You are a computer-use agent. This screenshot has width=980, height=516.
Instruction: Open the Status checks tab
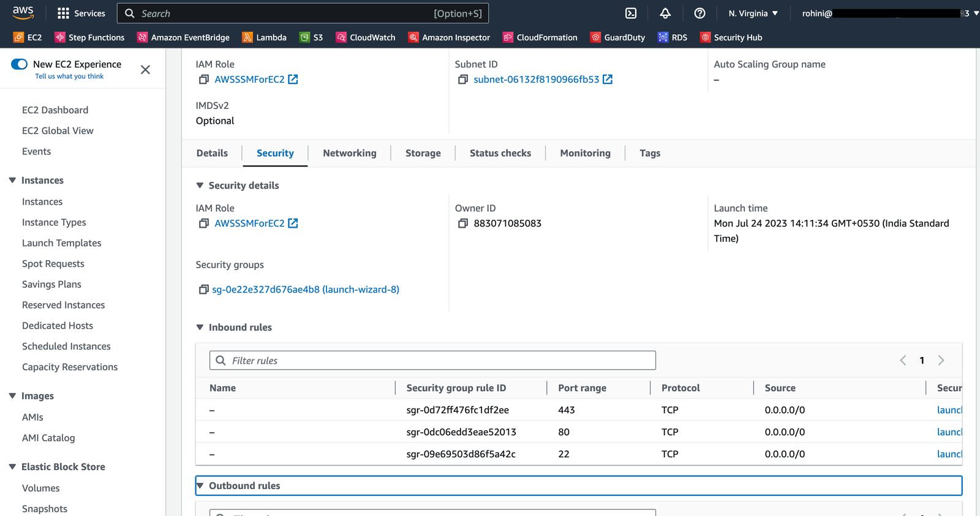click(500, 153)
